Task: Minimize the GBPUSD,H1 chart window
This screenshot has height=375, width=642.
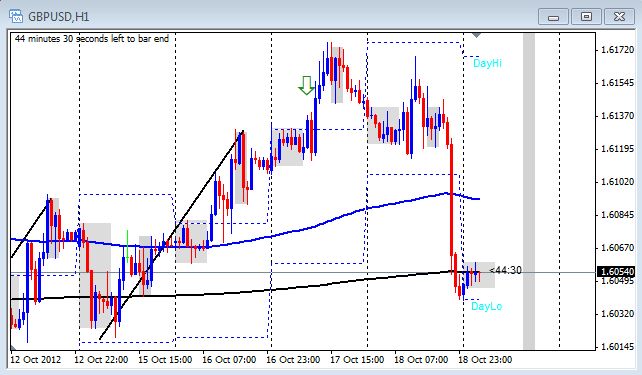Action: [553, 17]
